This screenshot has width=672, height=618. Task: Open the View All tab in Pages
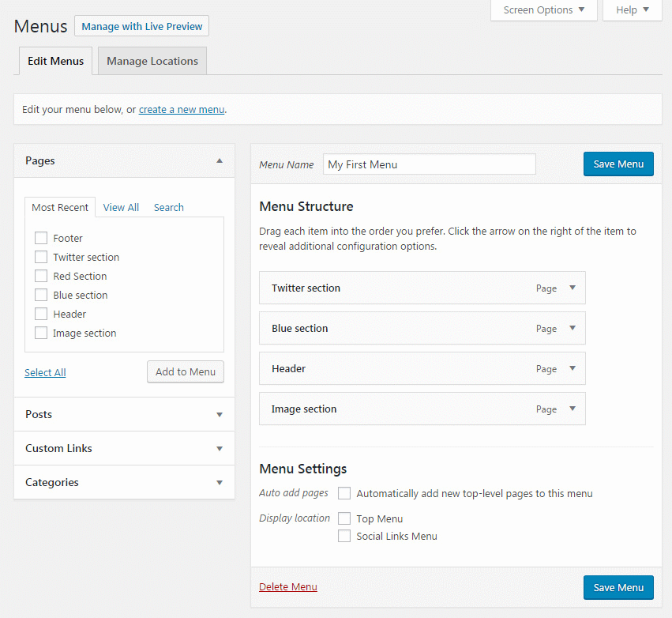pos(121,207)
